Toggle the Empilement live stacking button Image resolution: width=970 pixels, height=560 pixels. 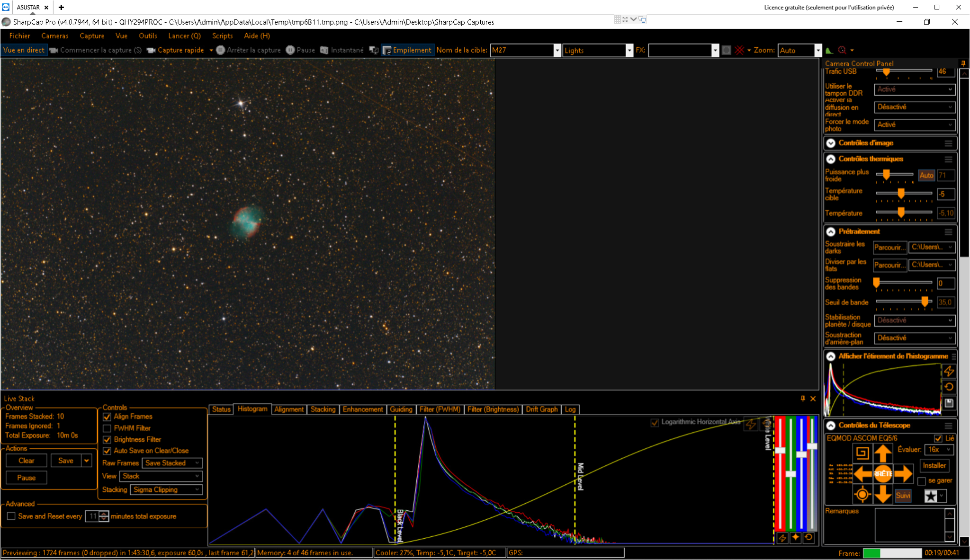coord(407,50)
